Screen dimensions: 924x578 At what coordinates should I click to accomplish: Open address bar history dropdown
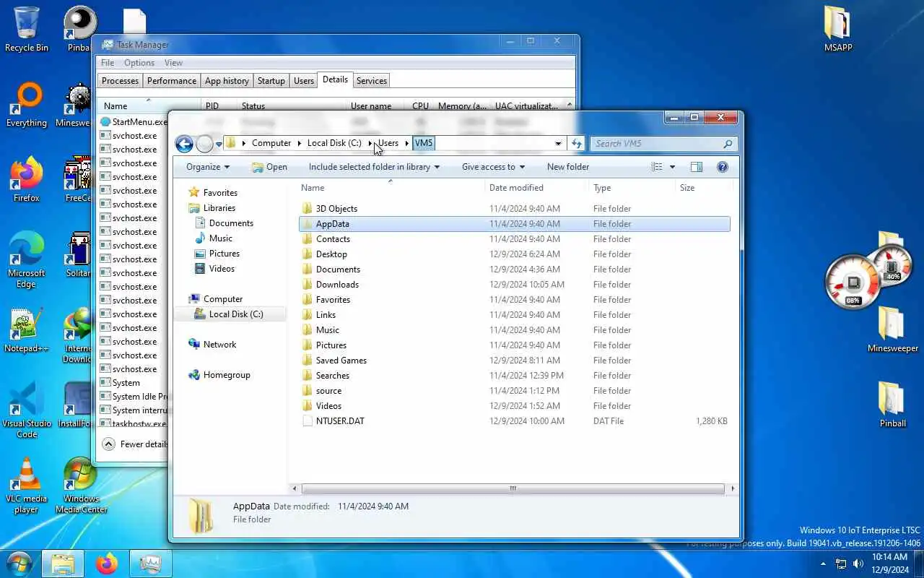tap(558, 144)
